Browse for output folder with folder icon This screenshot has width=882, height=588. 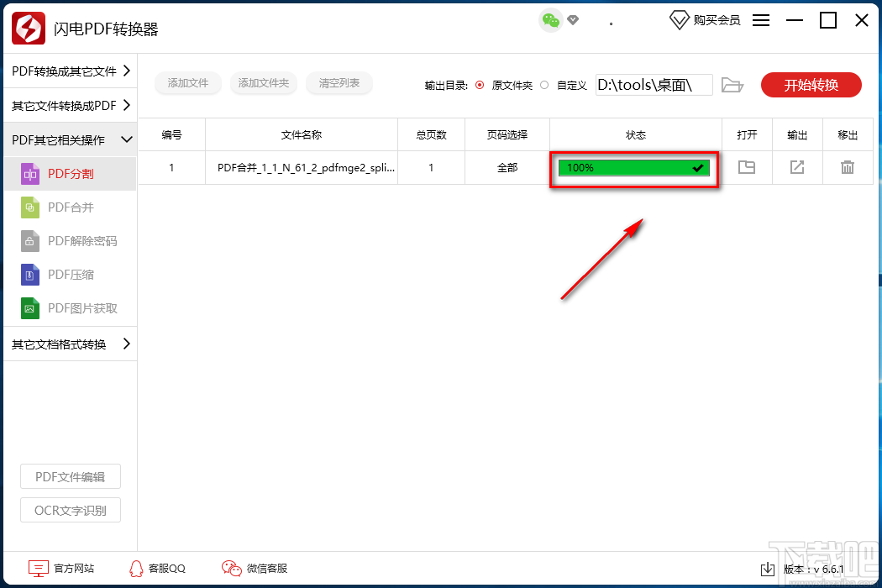coord(732,84)
